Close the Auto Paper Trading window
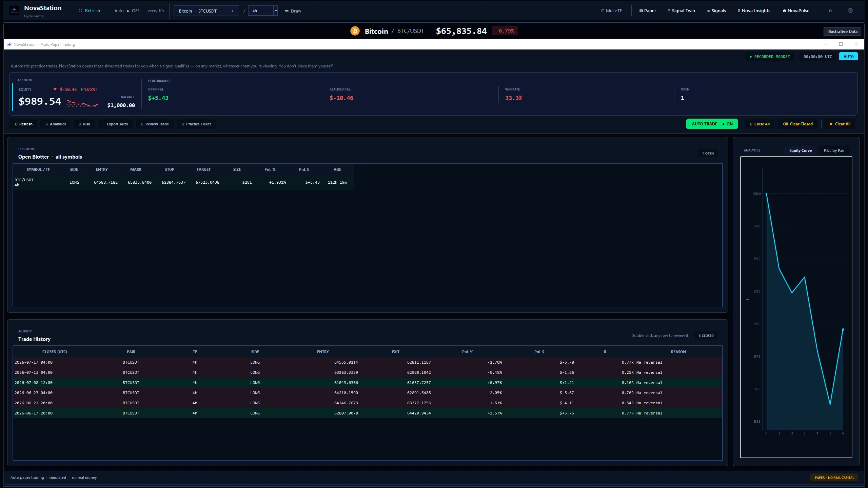The height and width of the screenshot is (488, 868). point(856,44)
